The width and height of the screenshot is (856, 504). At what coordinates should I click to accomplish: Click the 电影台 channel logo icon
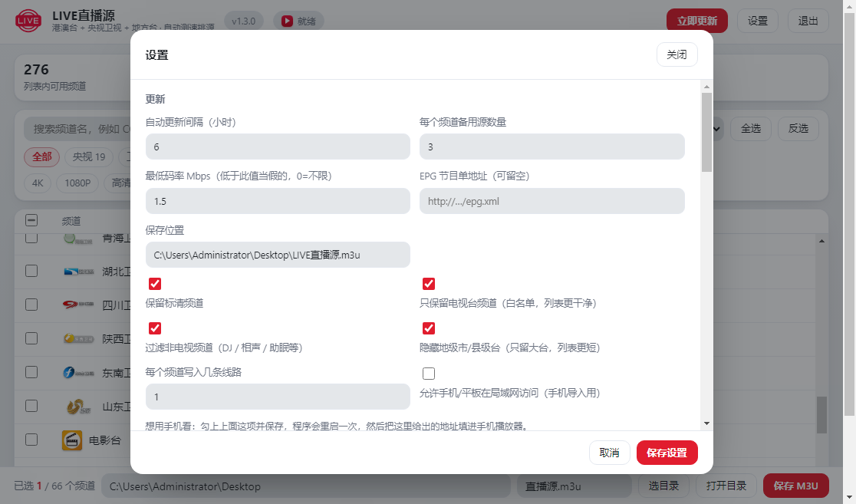pyautogui.click(x=72, y=440)
